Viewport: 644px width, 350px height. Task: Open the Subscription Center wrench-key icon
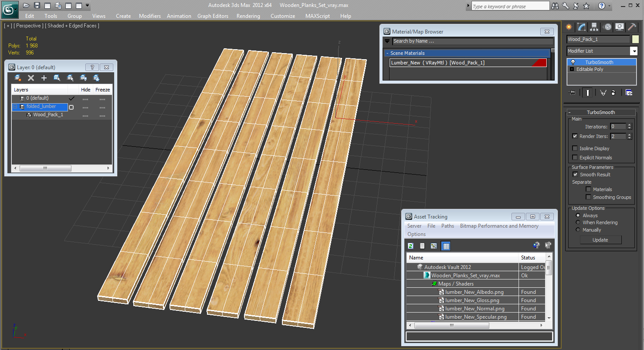pos(566,6)
